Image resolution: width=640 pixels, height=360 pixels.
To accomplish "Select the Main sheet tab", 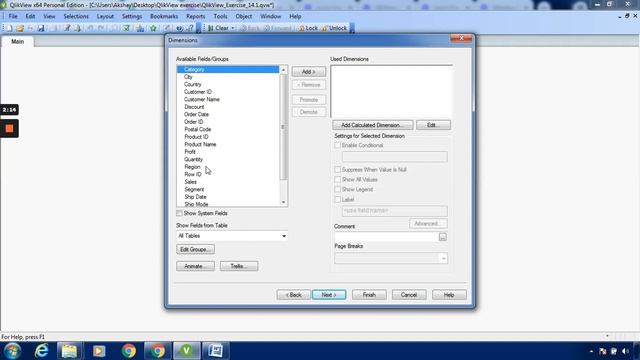I will point(18,42).
